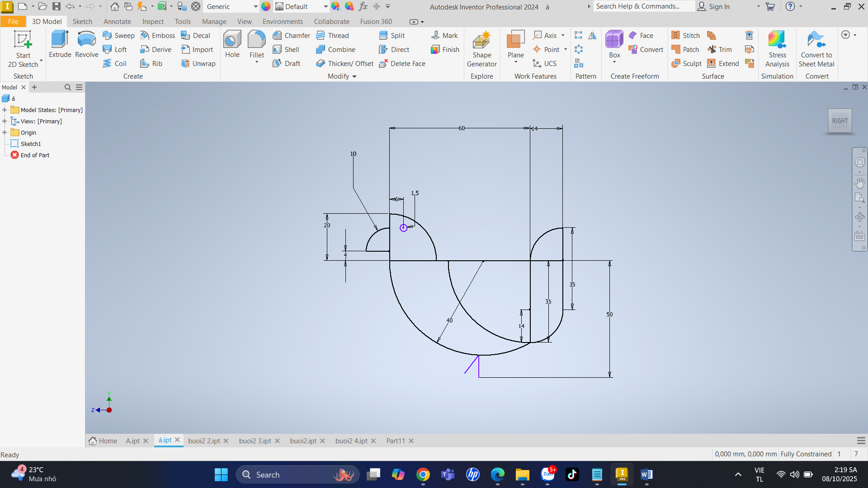Expand Model States node
The image size is (868, 488).
pyautogui.click(x=5, y=110)
